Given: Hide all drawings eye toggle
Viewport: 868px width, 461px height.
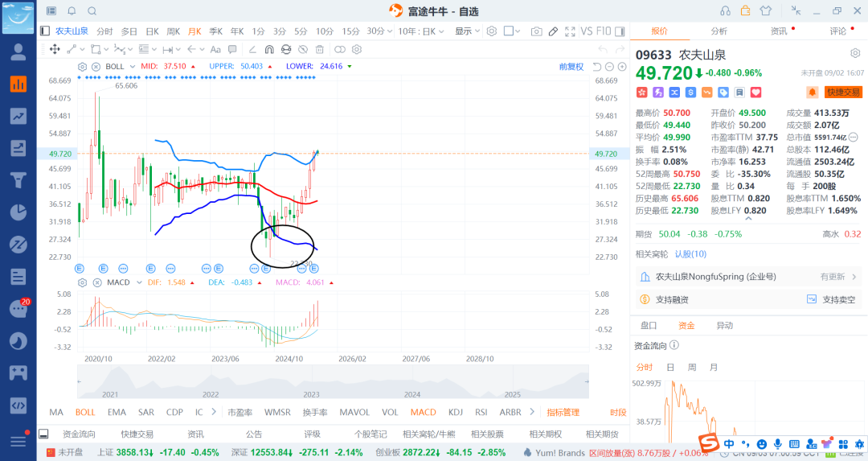Looking at the screenshot, I should click(x=303, y=49).
